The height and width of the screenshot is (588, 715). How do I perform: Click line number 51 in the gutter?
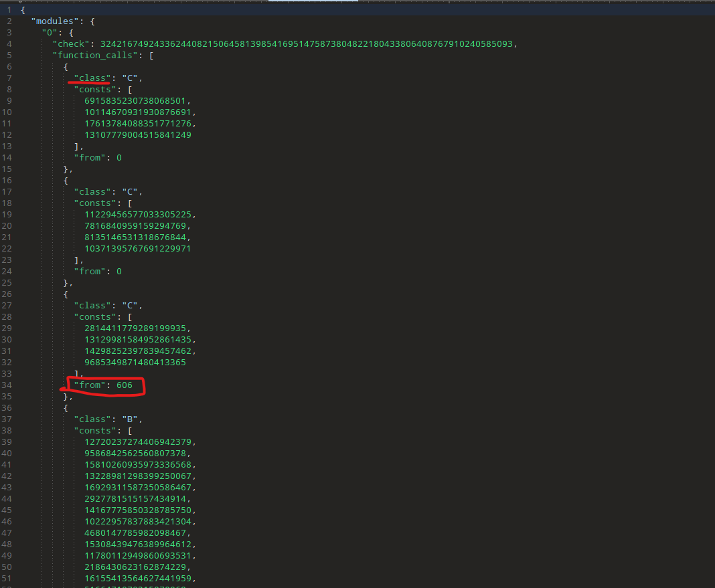click(9, 579)
